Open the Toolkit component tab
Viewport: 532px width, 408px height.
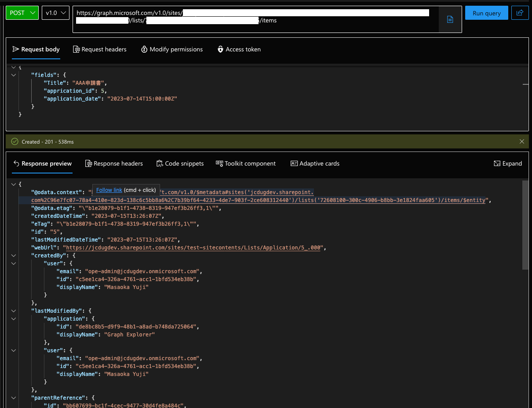tap(246, 163)
